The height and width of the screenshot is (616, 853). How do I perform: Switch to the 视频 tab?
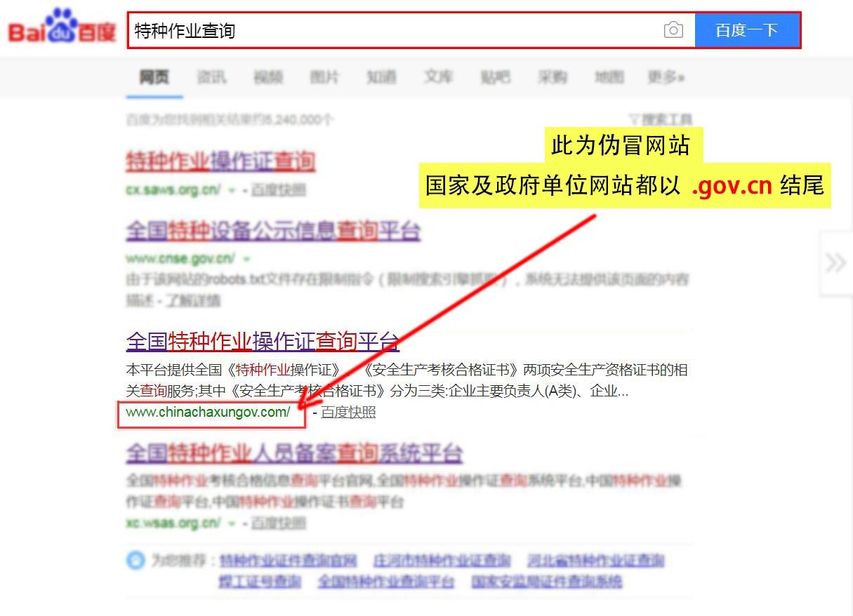(268, 77)
